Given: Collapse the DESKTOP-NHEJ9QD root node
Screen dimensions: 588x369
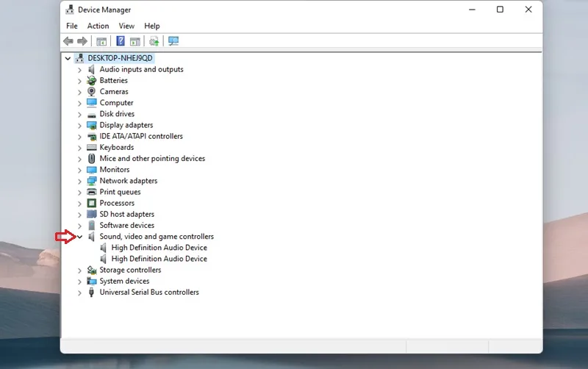Looking at the screenshot, I should (68, 58).
